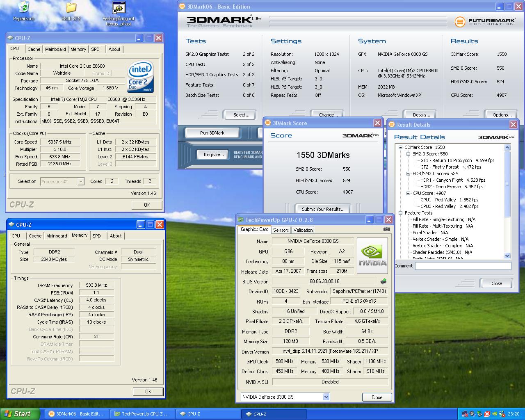Click the DRAM Frequency 533.8 MHz value
The image size is (525, 420).
click(96, 285)
